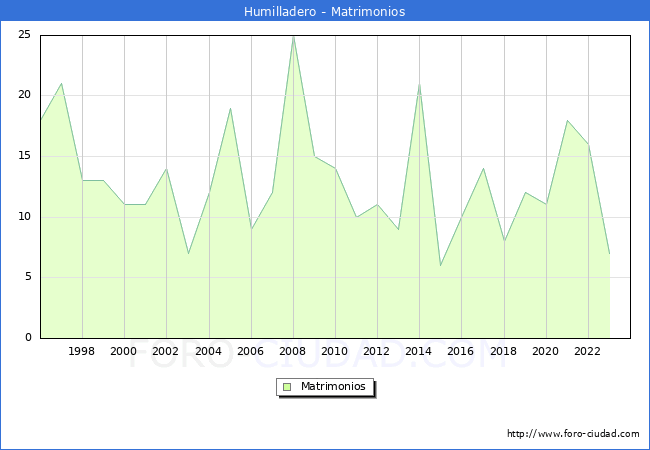Screen dimensions: 650x450
Task: Click the 5 y-axis label
Action: click(27, 277)
